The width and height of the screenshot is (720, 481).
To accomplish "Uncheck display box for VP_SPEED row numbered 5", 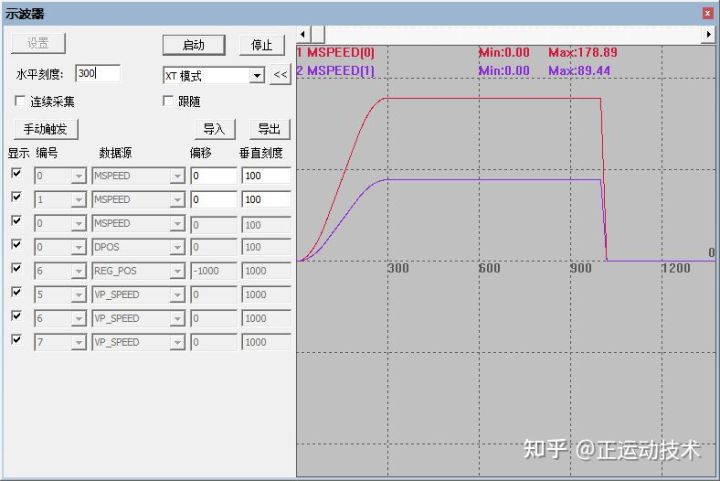I will click(16, 292).
